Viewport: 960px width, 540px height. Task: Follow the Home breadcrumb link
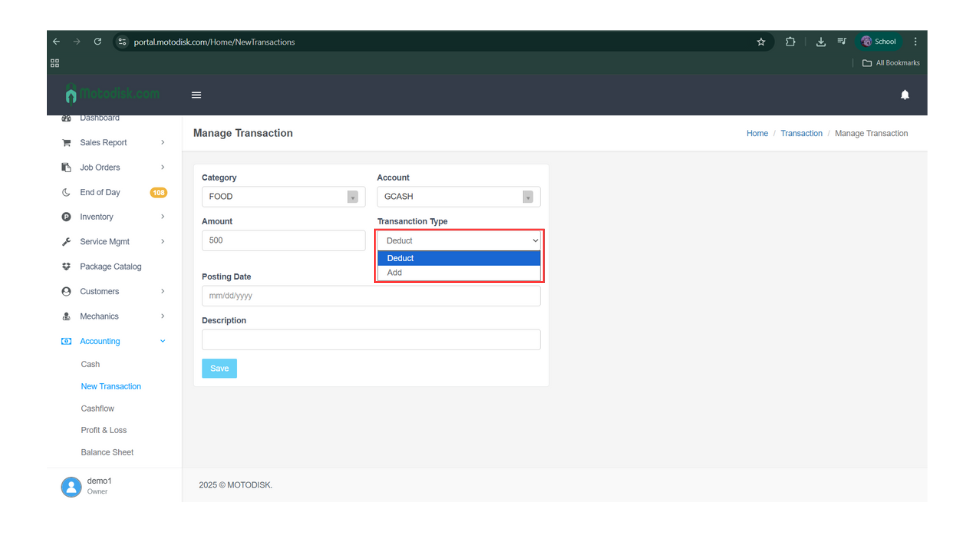click(757, 133)
